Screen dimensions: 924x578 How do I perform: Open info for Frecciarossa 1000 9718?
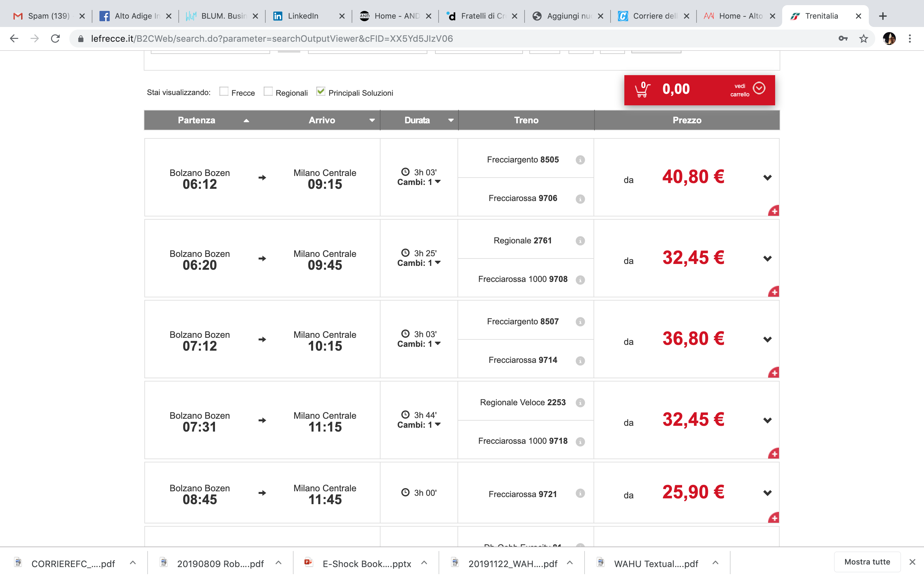pyautogui.click(x=580, y=442)
